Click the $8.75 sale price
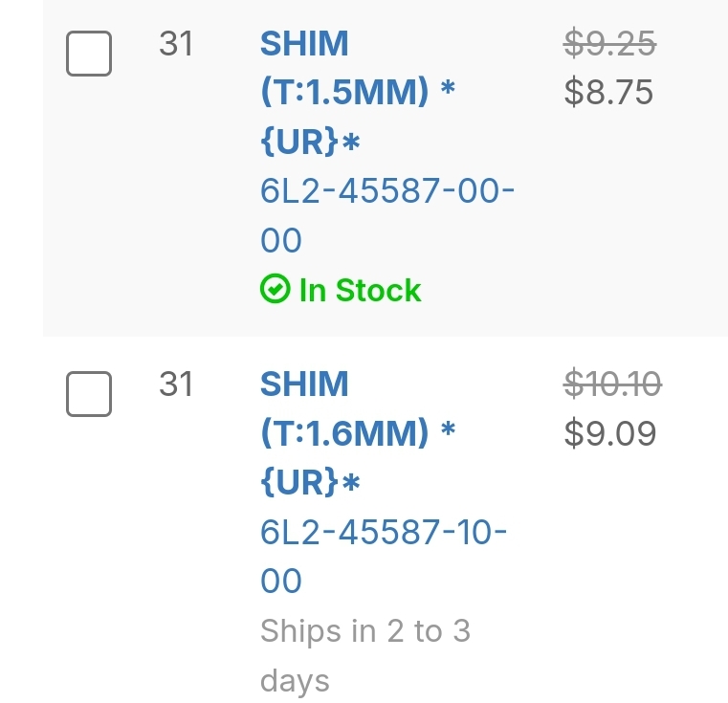Screen dimensions: 728x703 tap(608, 93)
